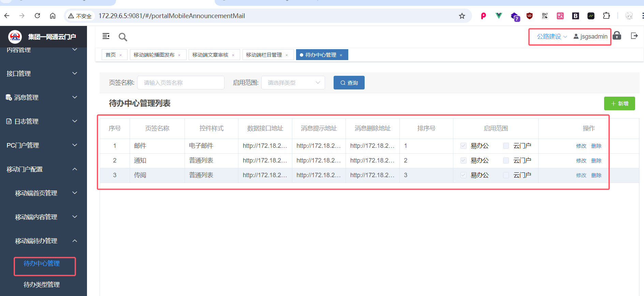Toggle 云门户 checkbox in the 邮件 row

click(506, 146)
